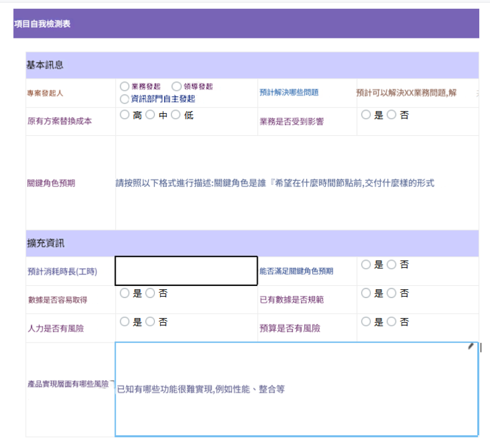Screen dimensions: 490x448
Task: Click the 項目自我檢測表 header bar
Action: pos(246,24)
